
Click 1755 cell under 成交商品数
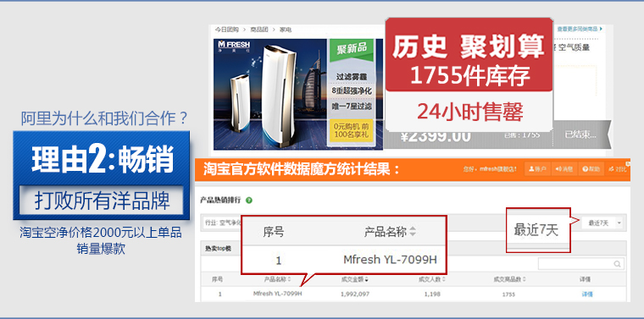[508, 294]
